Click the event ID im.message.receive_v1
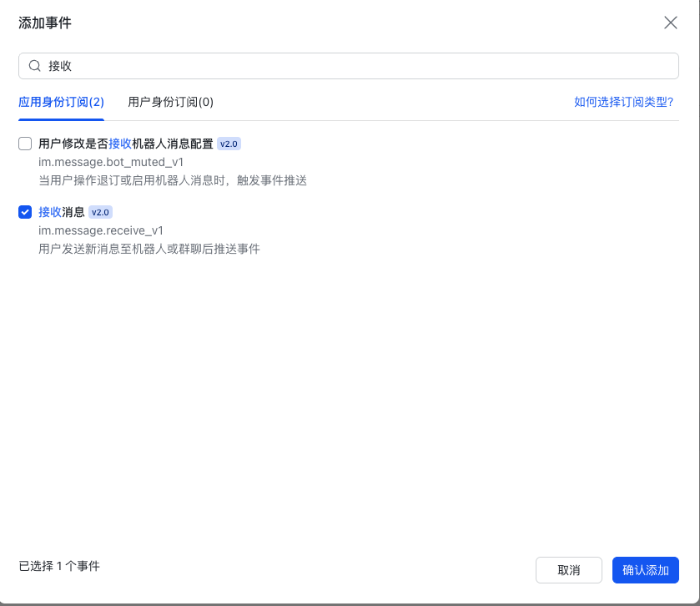Screen dimensions: 700x606 point(100,230)
